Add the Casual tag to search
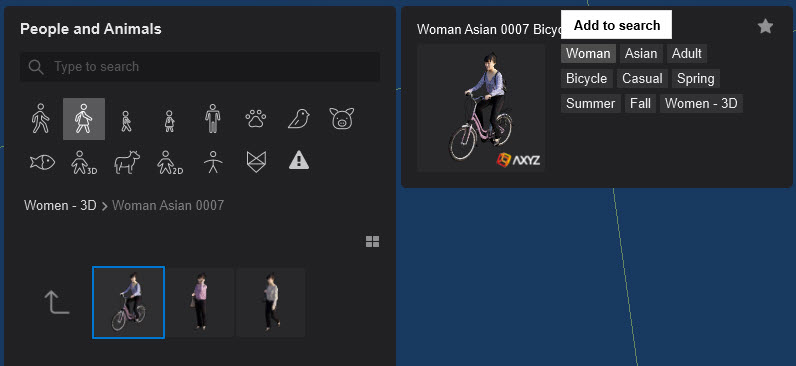796x366 pixels. tap(642, 79)
